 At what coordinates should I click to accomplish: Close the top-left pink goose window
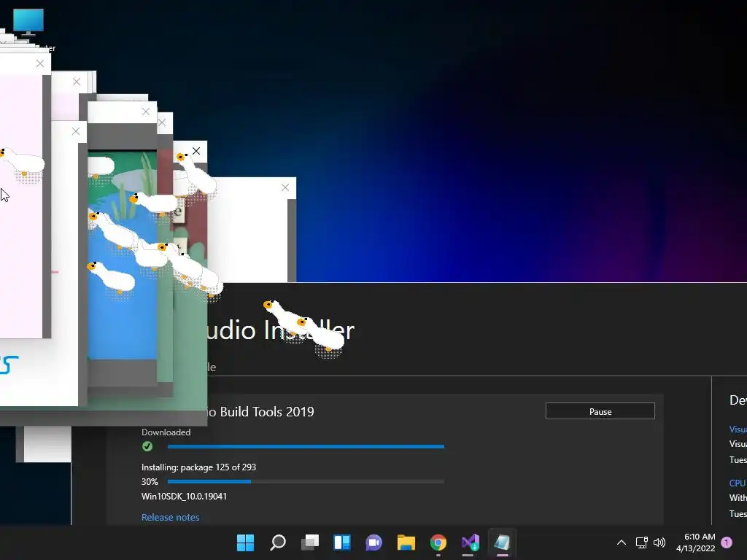[40, 63]
